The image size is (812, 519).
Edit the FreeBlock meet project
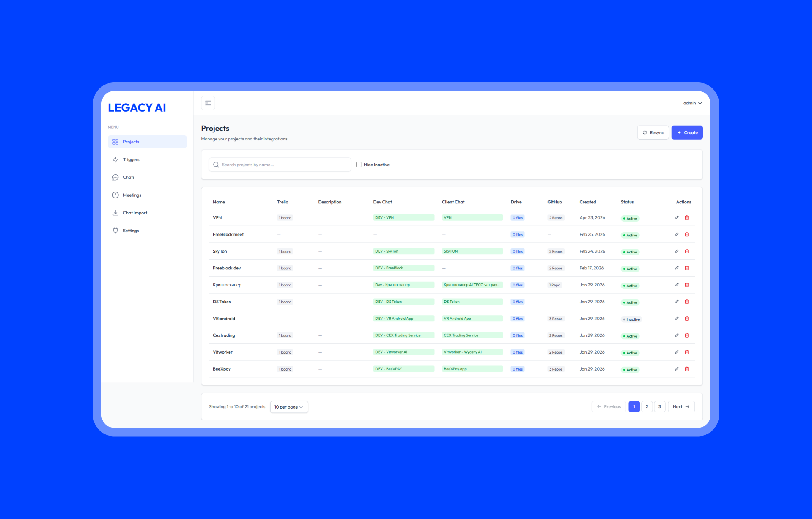[677, 234]
